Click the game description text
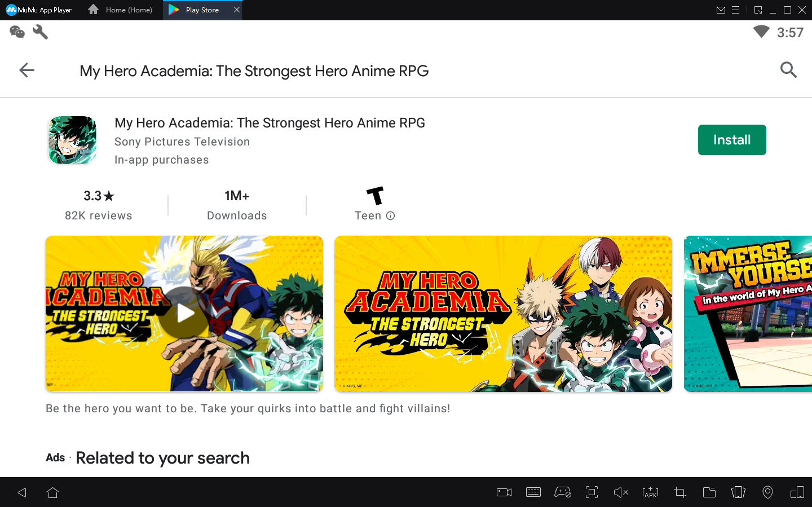Image resolution: width=812 pixels, height=507 pixels. pyautogui.click(x=248, y=408)
